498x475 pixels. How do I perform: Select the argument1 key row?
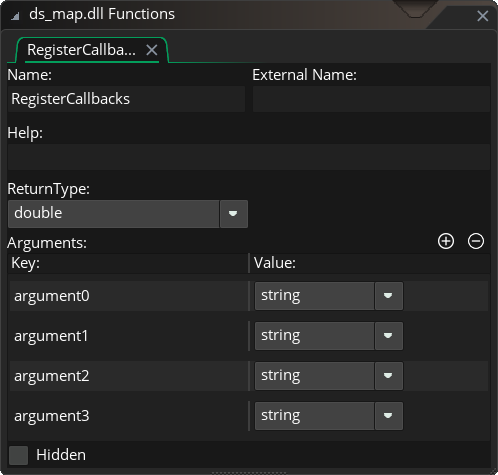pyautogui.click(x=129, y=336)
